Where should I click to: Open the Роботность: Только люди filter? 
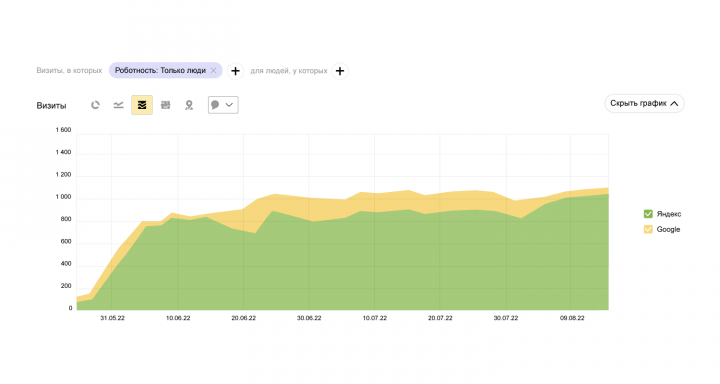click(160, 70)
